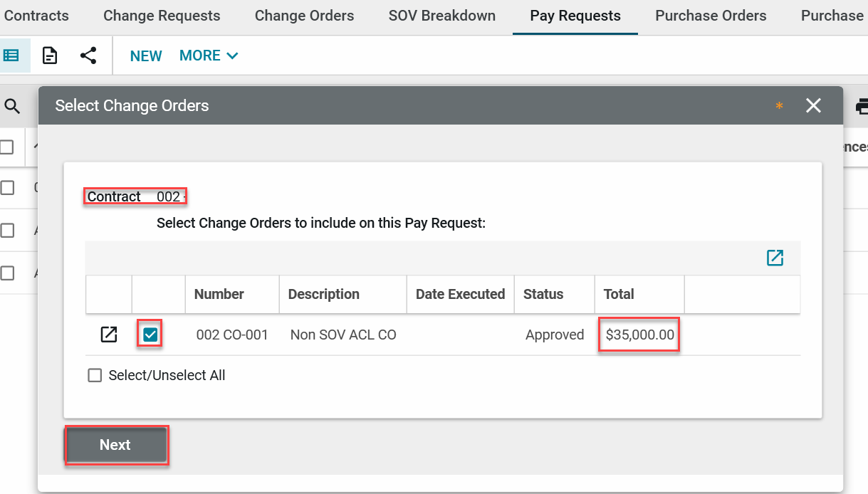Click NEW to create a pay request
The image size is (868, 494).
point(146,56)
